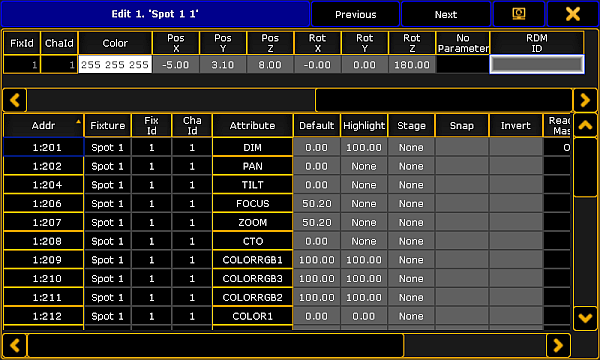
Task: Sort by the Addr column header
Action: click(x=43, y=125)
